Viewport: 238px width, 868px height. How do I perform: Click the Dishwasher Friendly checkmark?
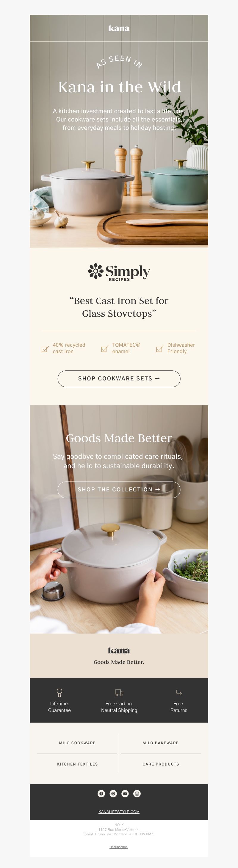pos(160,349)
